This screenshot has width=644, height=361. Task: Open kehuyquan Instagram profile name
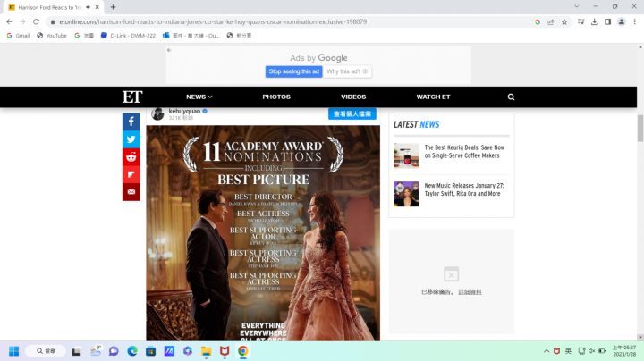[x=184, y=111]
